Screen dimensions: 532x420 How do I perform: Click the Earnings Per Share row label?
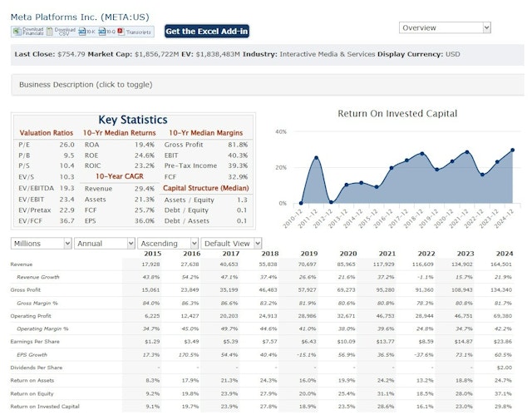[35, 342]
